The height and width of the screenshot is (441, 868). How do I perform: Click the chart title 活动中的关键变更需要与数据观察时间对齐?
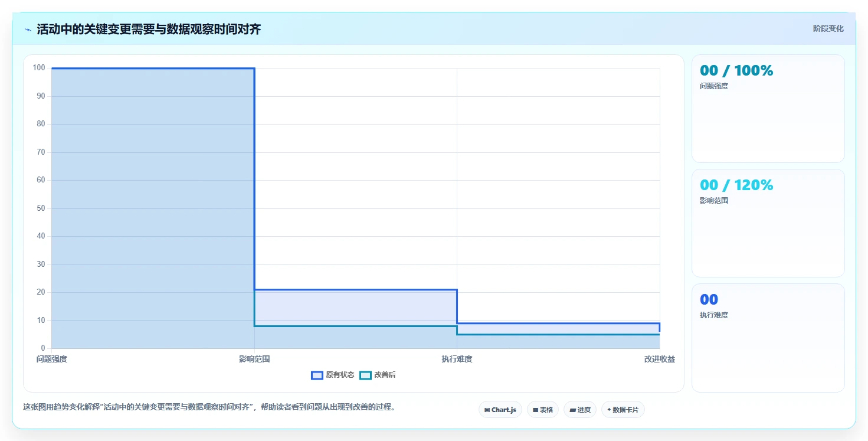149,30
